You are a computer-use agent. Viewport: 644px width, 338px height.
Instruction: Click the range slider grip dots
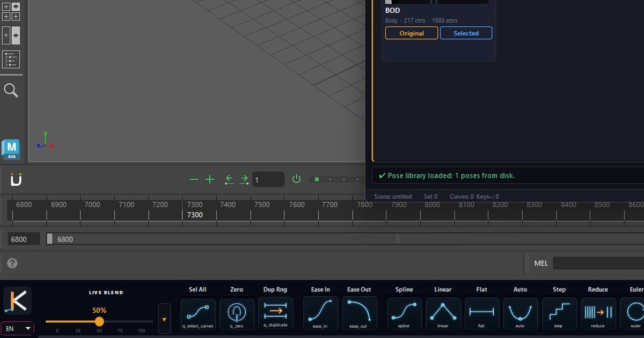click(x=398, y=239)
